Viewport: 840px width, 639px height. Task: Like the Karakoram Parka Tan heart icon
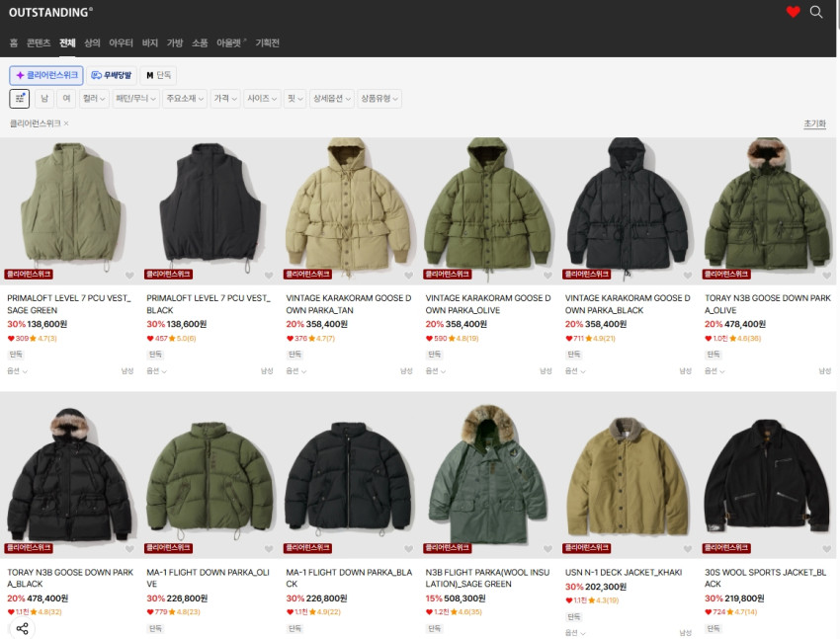[x=408, y=276]
